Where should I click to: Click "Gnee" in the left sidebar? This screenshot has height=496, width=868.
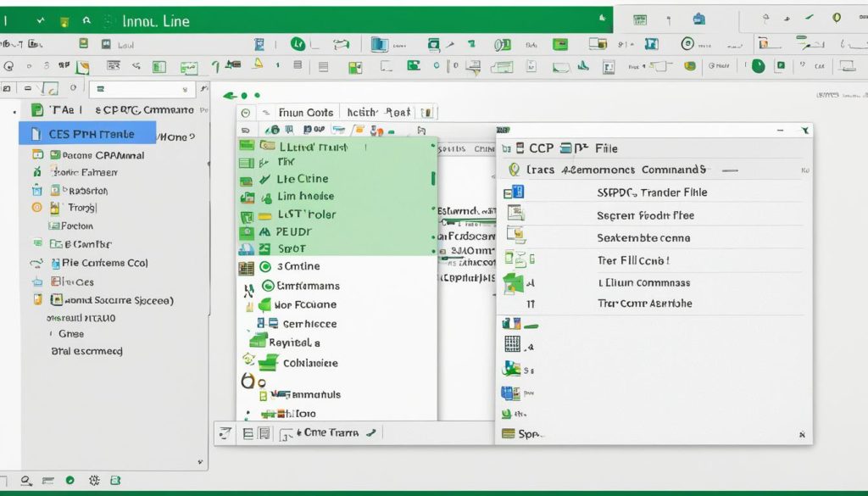pyautogui.click(x=71, y=334)
